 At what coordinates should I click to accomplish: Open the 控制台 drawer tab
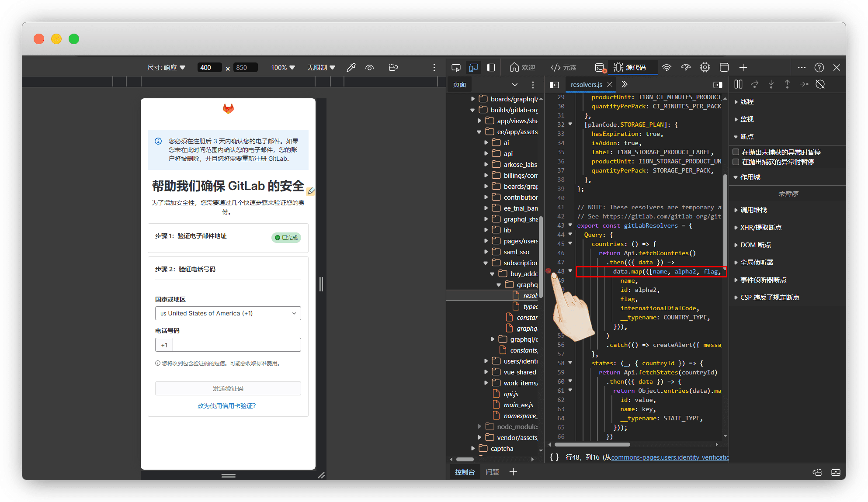point(464,472)
